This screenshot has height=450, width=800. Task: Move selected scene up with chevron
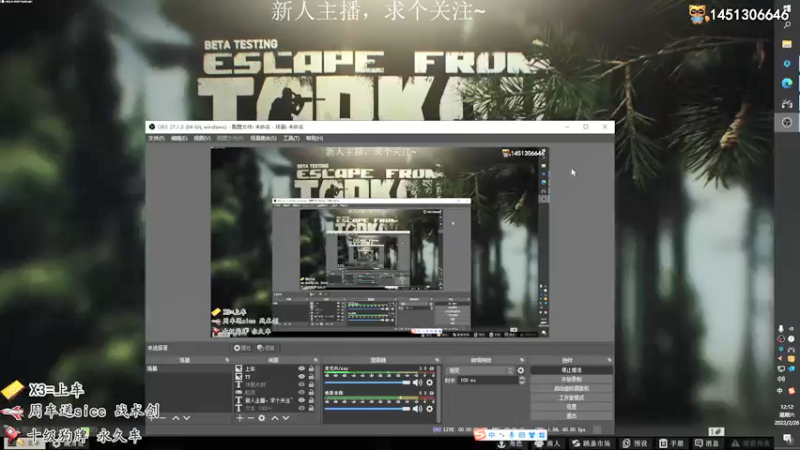pos(176,418)
